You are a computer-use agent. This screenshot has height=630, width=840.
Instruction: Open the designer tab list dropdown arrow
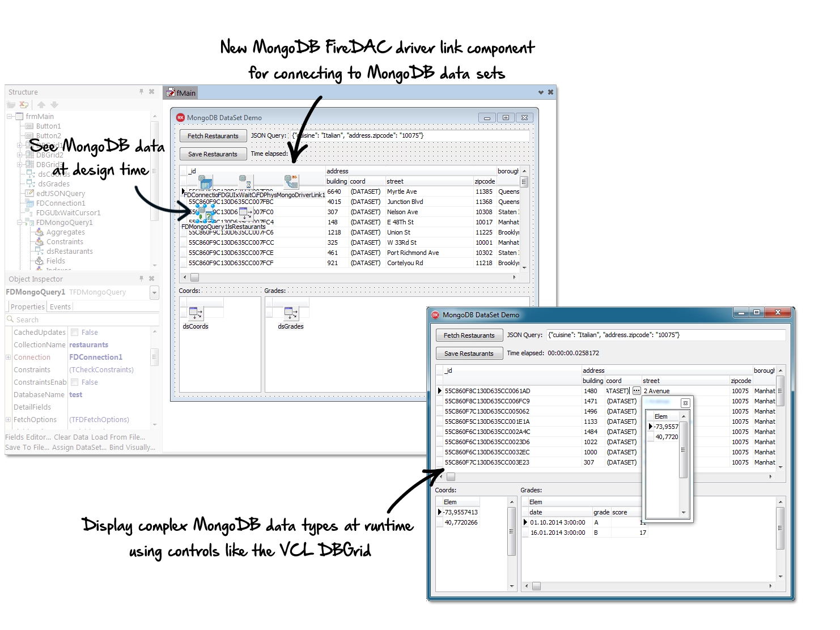tap(541, 92)
